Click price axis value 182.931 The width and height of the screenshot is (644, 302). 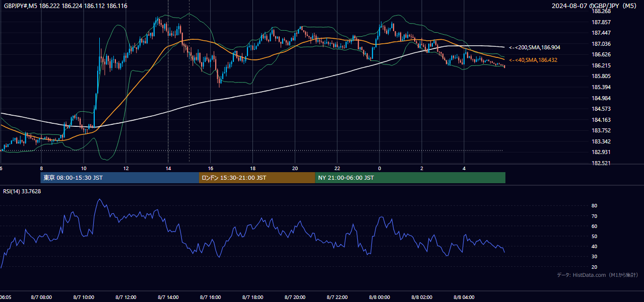tap(601, 152)
